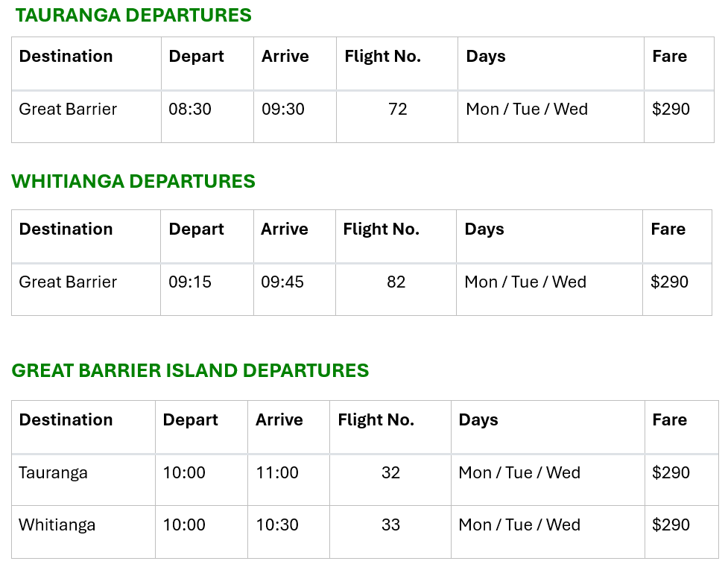The height and width of the screenshot is (564, 728).
Task: Click the 08:30 departure time
Action: point(190,110)
